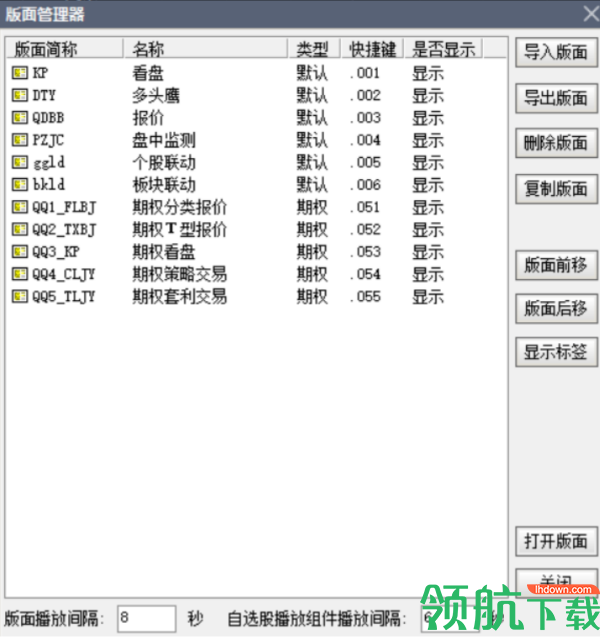The height and width of the screenshot is (637, 600).
Task: Click the name 期权策略交易
Action: 180,274
